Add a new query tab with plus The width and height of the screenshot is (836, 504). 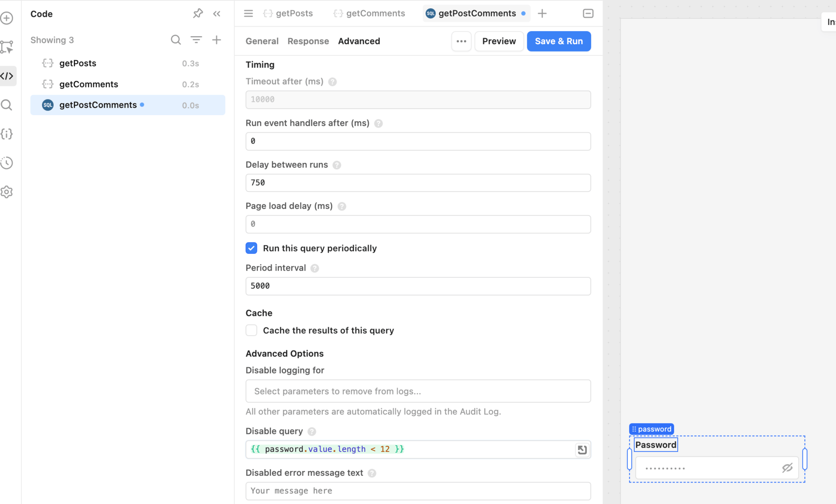click(x=542, y=13)
